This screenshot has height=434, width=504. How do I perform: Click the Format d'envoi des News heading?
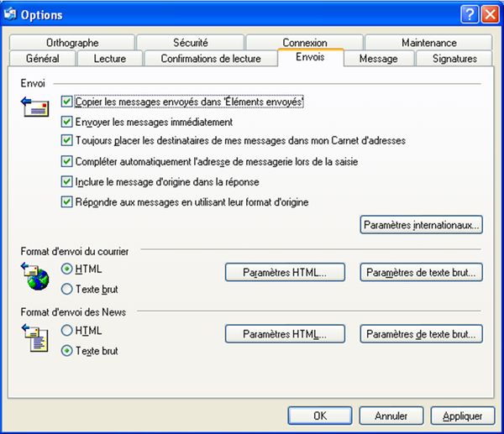click(73, 312)
